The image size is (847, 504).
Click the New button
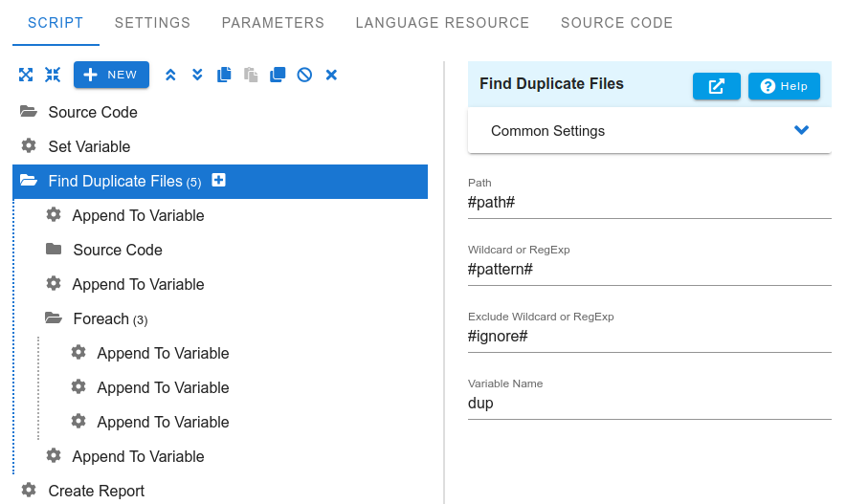[x=111, y=75]
